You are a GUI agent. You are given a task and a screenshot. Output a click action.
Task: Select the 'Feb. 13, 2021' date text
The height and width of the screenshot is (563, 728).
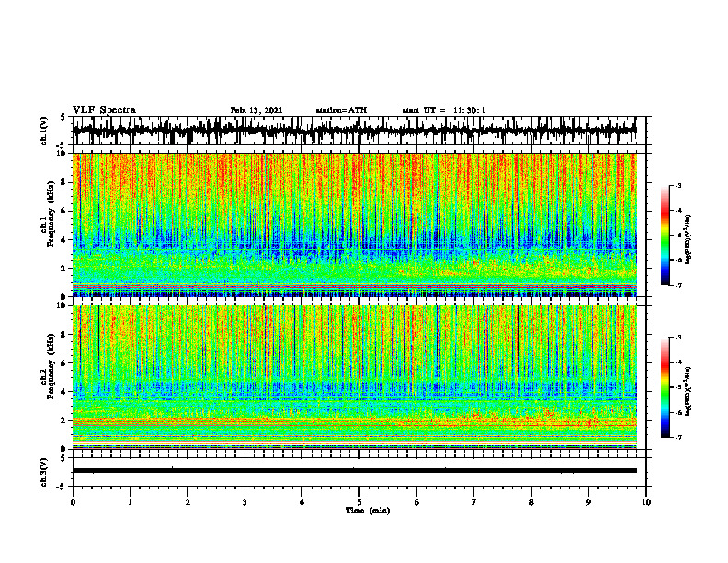pyautogui.click(x=256, y=110)
